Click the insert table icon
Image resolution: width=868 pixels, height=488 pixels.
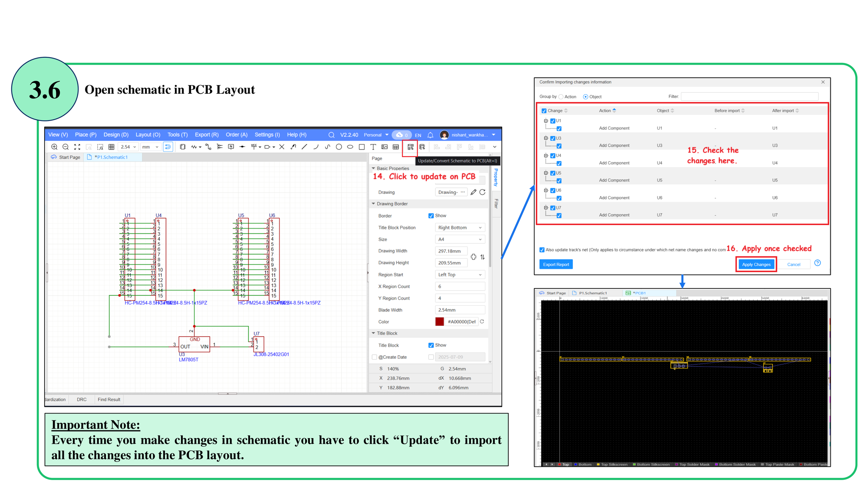(x=396, y=147)
